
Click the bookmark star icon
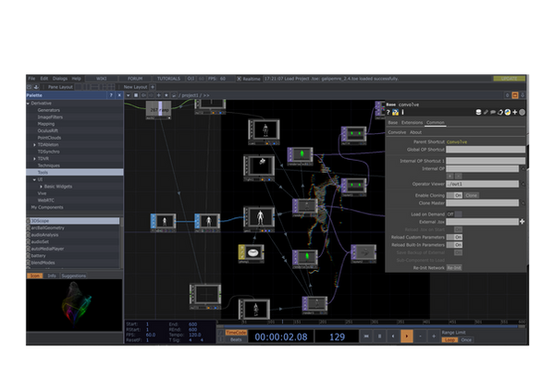tap(166, 95)
